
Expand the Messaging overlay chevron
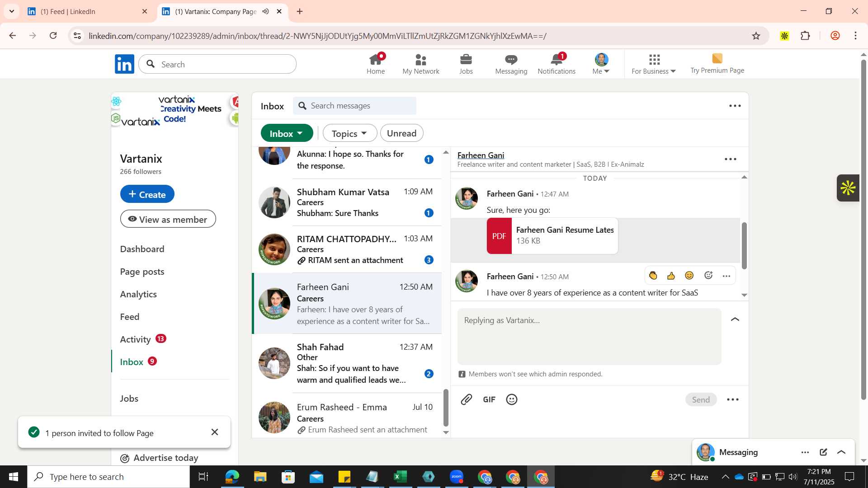[x=841, y=452]
